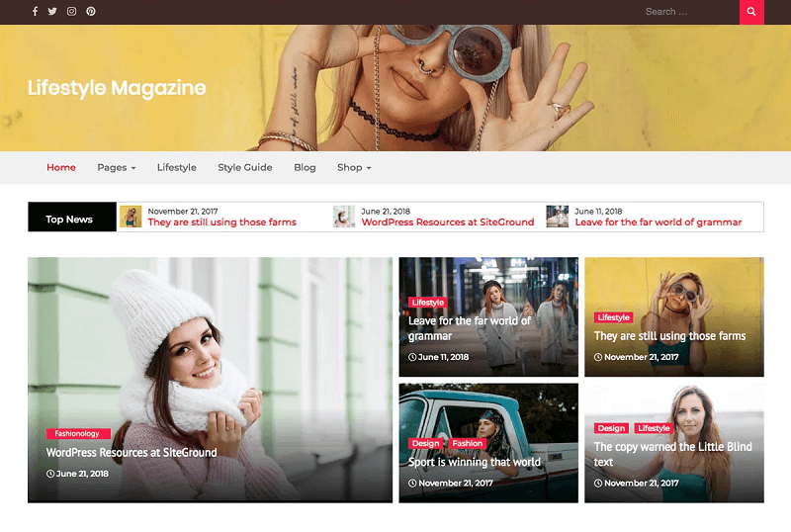Open the Lifestyle menu item
The width and height of the screenshot is (791, 532).
click(177, 167)
